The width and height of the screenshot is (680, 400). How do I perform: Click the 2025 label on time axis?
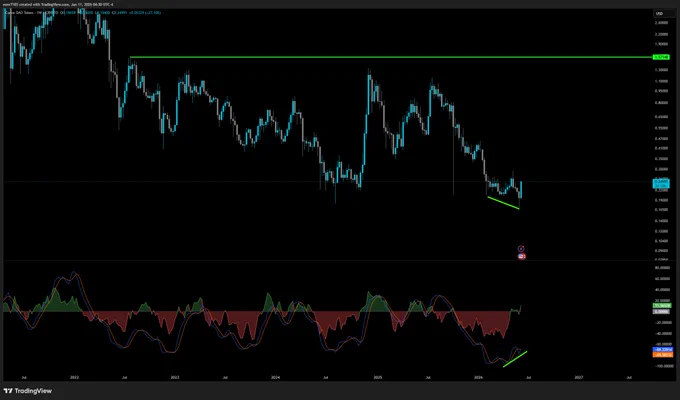(x=377, y=377)
